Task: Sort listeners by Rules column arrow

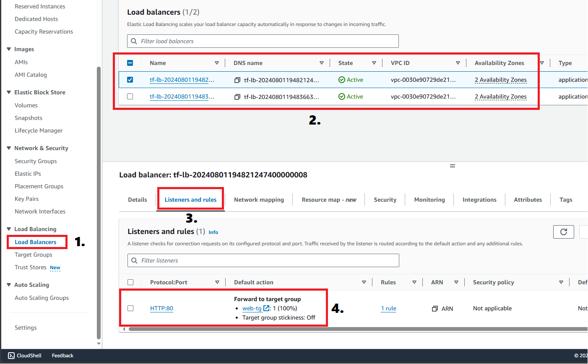Action: point(414,282)
